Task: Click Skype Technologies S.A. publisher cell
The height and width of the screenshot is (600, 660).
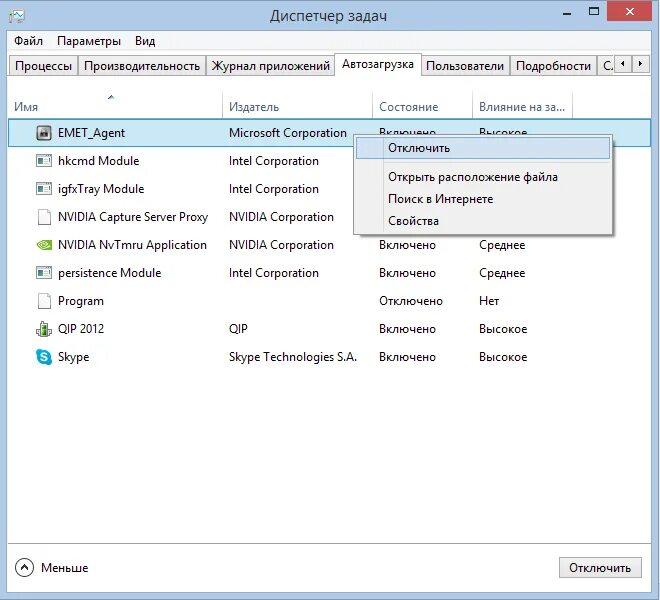Action: click(293, 357)
